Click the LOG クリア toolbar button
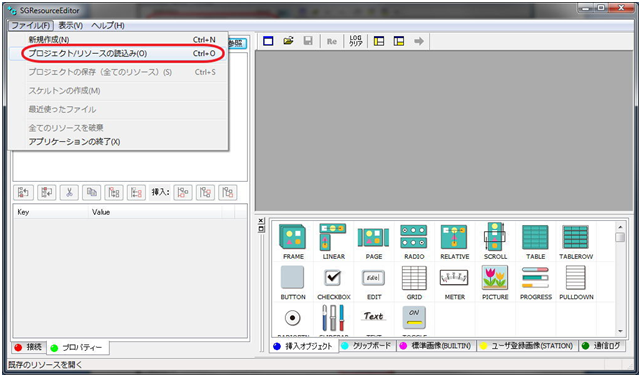The width and height of the screenshot is (641, 377). point(356,41)
